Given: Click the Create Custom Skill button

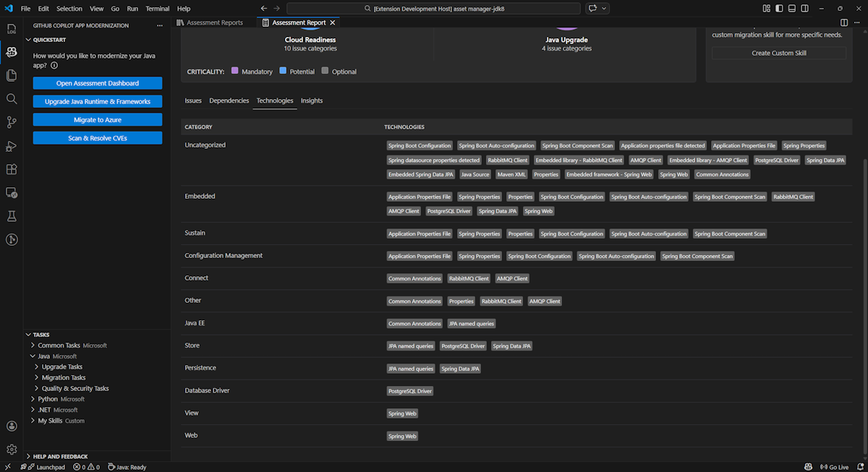Looking at the screenshot, I should 778,53.
